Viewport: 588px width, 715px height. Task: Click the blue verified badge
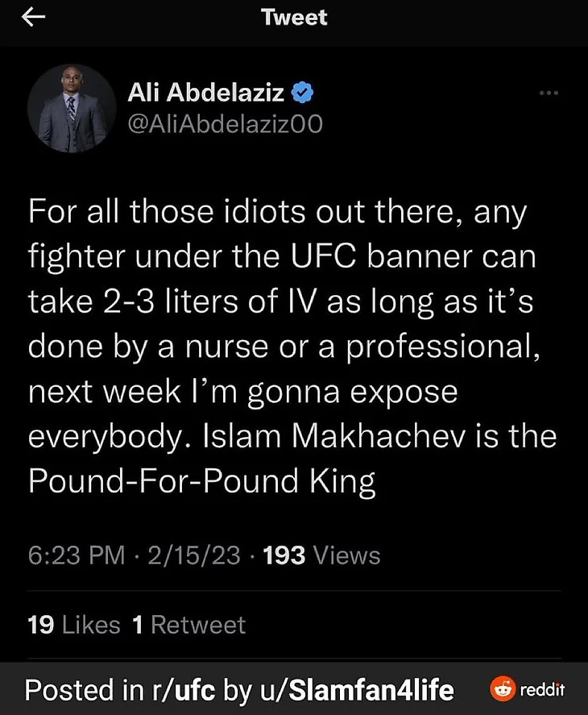tap(301, 94)
